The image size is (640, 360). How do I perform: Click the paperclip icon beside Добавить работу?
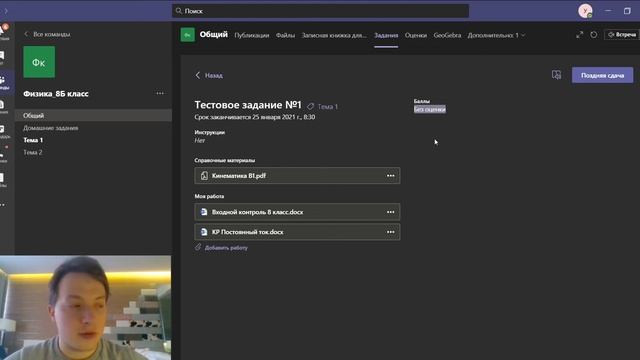198,247
